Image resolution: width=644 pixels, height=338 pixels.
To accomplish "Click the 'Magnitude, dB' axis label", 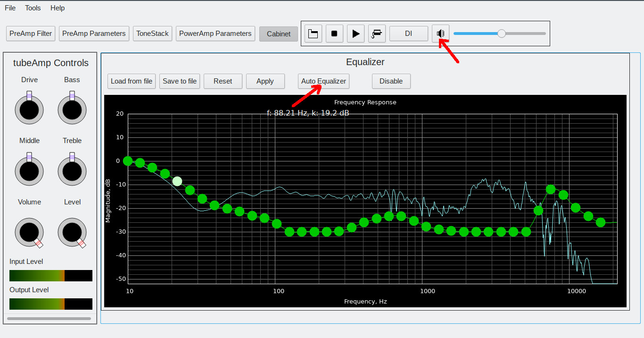I will tap(108, 201).
